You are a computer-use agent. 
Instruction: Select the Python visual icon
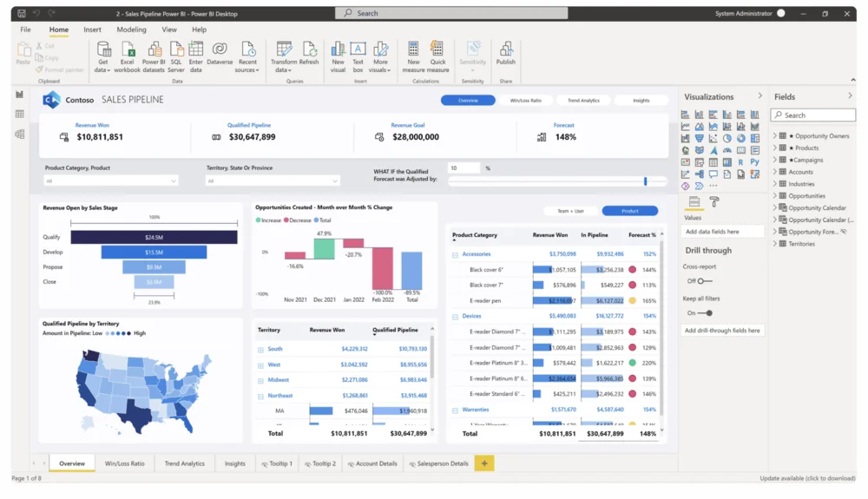click(x=754, y=162)
